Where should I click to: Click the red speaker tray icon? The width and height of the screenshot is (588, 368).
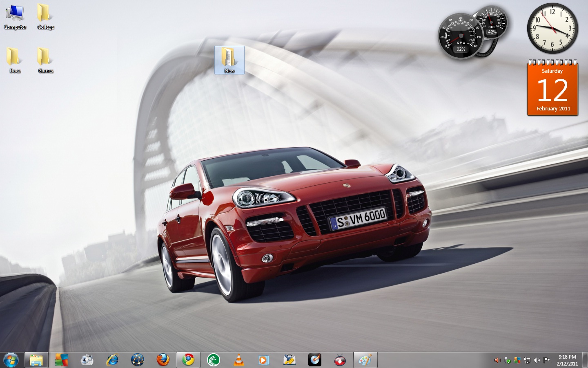coord(497,360)
